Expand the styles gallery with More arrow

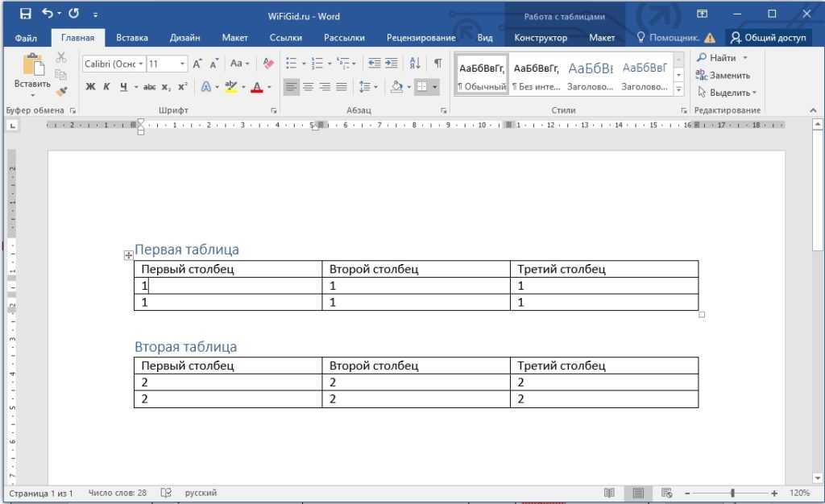coord(678,89)
